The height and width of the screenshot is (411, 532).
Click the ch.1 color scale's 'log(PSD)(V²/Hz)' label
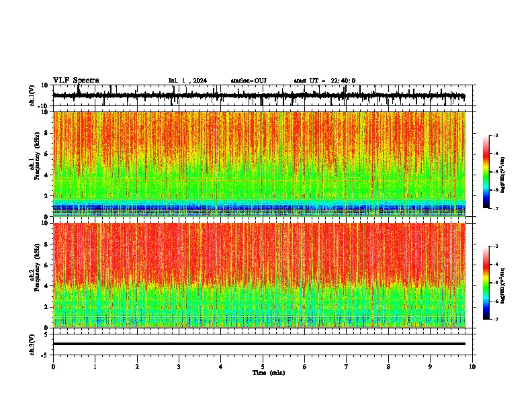pyautogui.click(x=503, y=175)
